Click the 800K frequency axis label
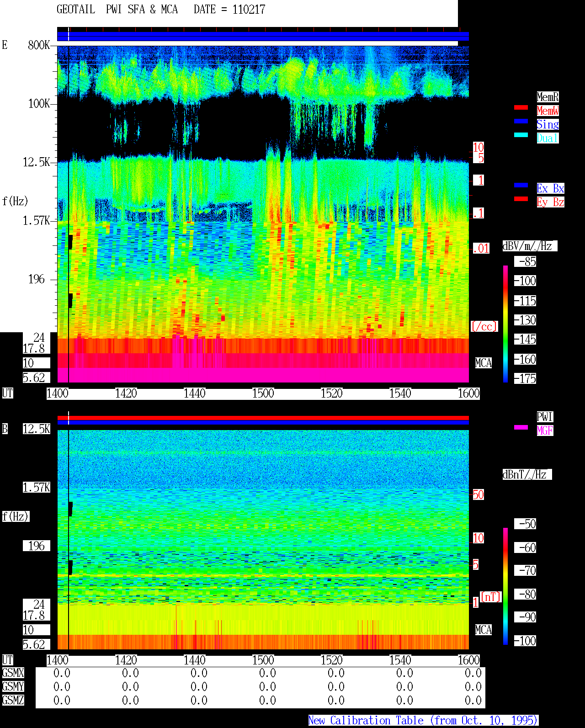The image size is (585, 728). (x=39, y=45)
